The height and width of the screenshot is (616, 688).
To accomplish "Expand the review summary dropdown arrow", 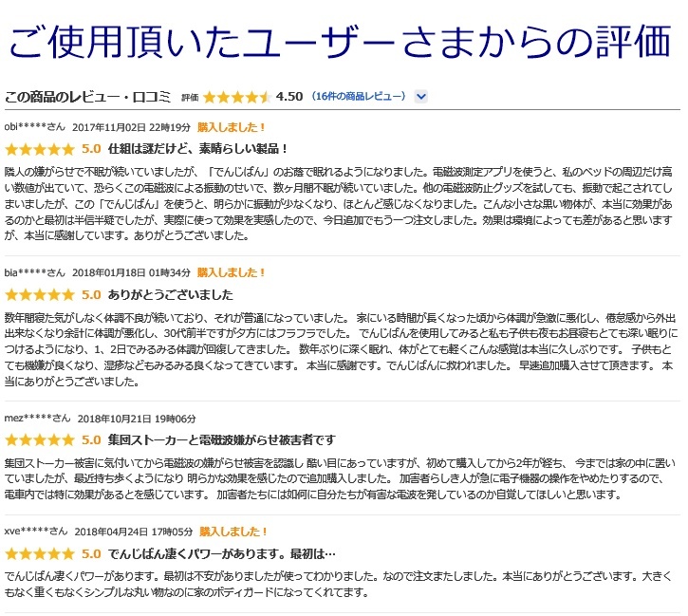I will pos(421,97).
